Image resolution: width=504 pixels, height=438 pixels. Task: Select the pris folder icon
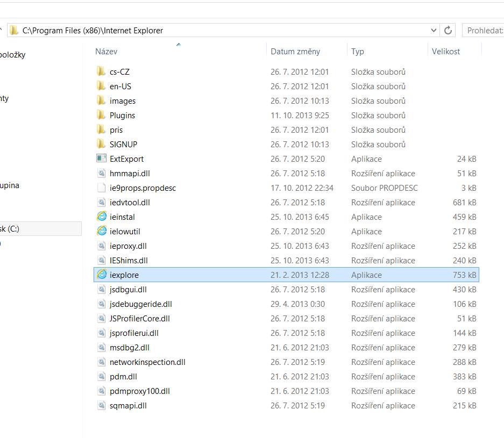click(101, 130)
